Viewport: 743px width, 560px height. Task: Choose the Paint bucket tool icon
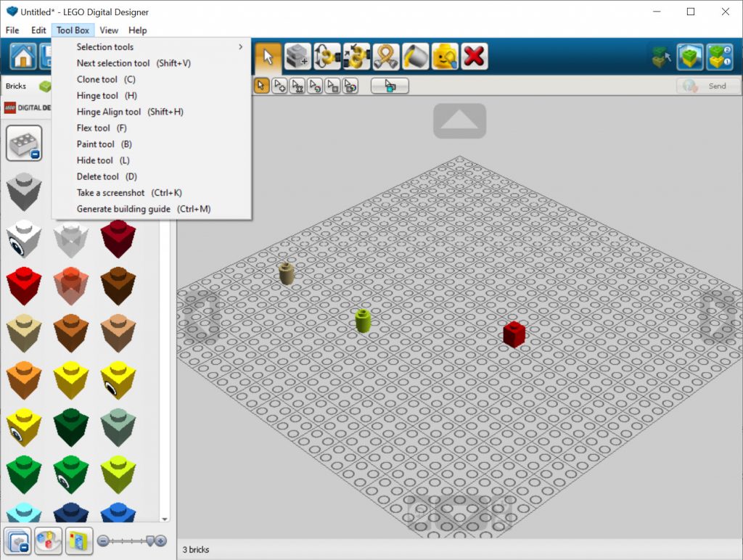pos(415,57)
